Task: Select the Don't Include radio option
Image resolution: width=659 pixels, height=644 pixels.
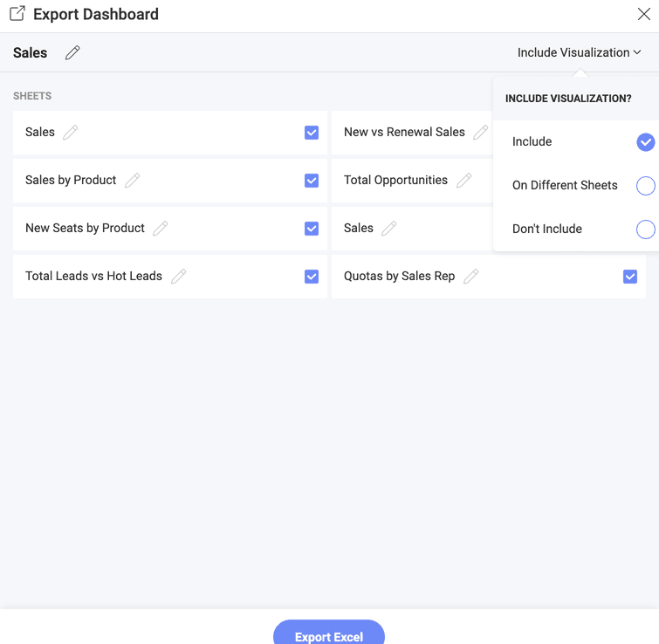Action: point(646,230)
